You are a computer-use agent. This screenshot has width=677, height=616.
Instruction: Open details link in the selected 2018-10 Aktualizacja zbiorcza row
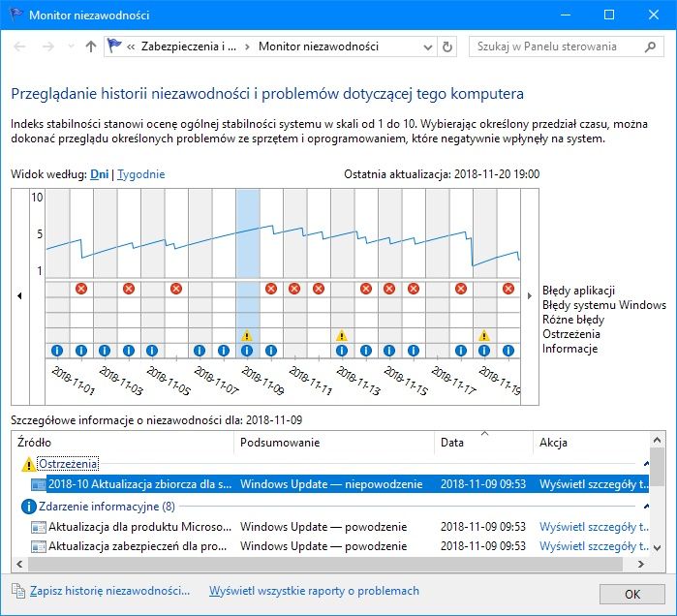click(594, 484)
